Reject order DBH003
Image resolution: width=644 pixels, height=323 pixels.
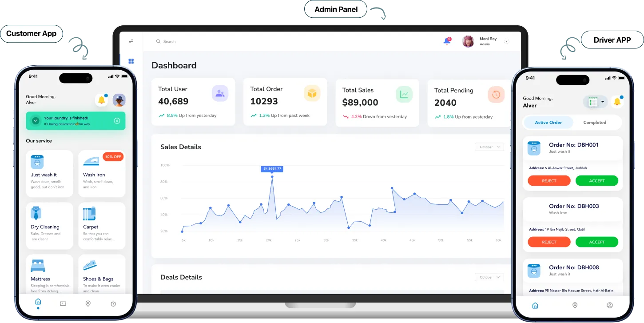(x=549, y=242)
